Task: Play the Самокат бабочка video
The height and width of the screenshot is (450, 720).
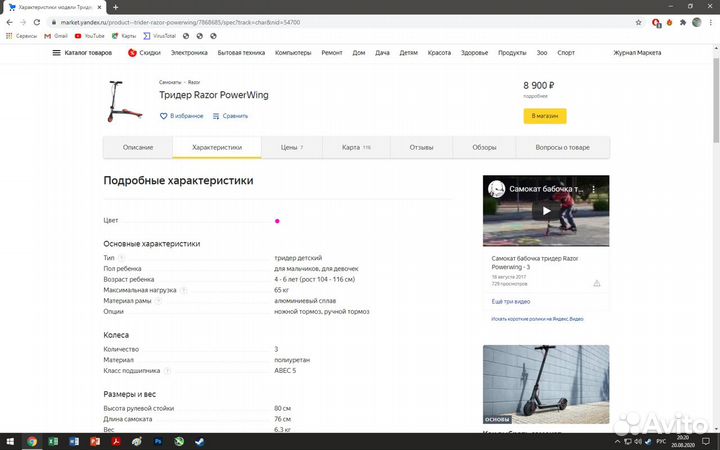Action: point(546,211)
